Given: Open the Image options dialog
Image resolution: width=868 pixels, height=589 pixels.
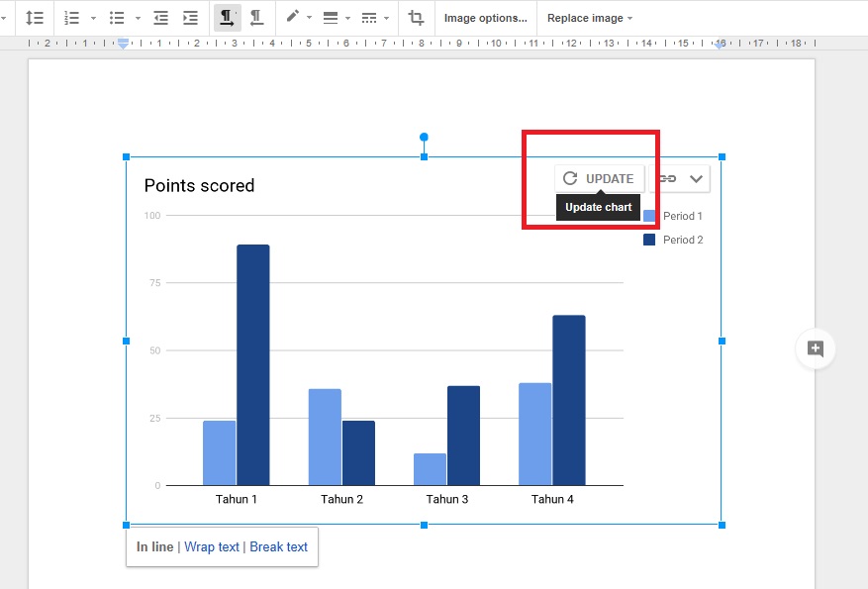Looking at the screenshot, I should 485,17.
